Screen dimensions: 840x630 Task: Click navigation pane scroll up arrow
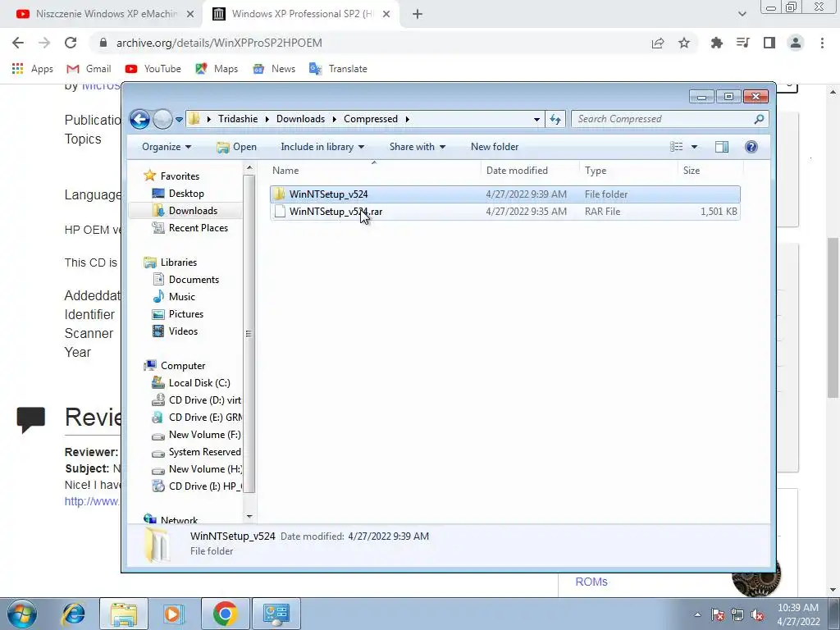tap(249, 168)
